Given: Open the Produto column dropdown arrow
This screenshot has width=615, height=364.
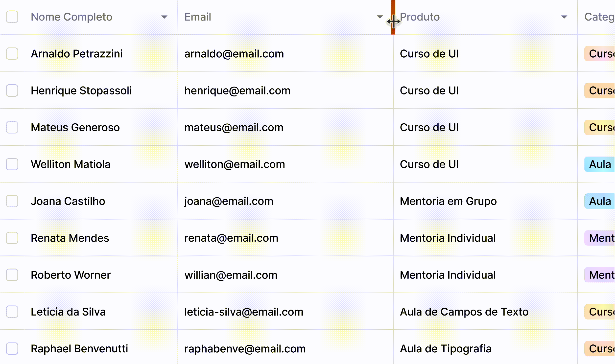Looking at the screenshot, I should point(564,17).
